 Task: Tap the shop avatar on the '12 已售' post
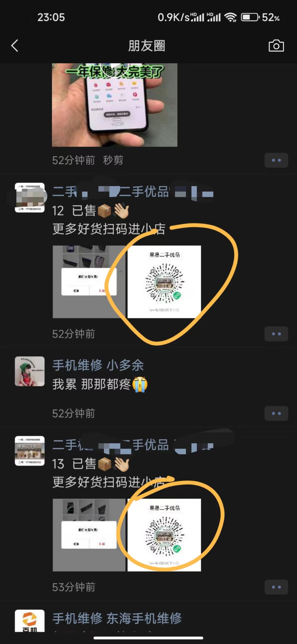point(30,198)
